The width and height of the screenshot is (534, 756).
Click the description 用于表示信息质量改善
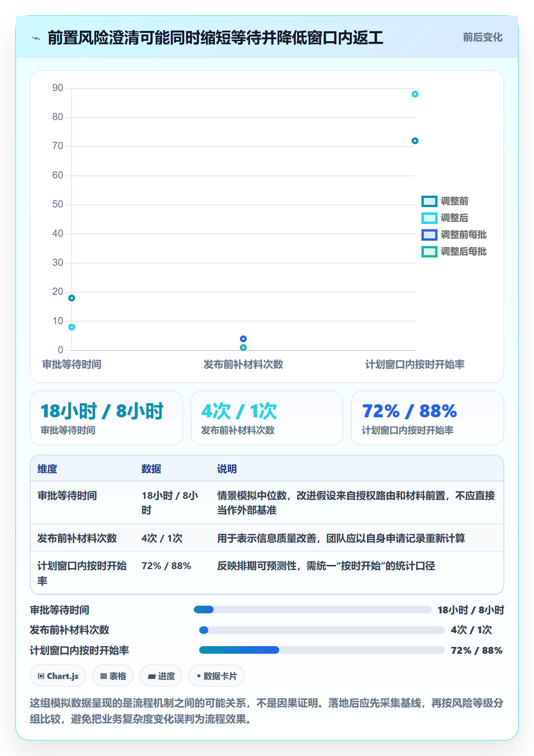[341, 538]
